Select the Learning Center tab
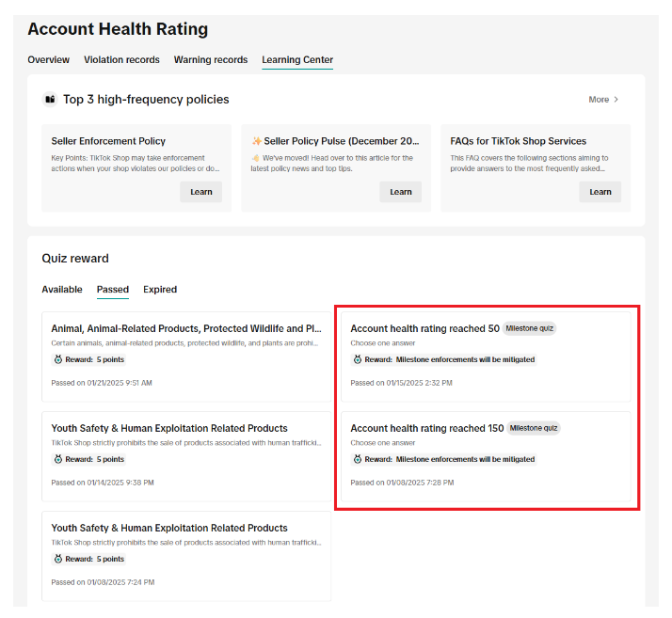This screenshot has width=672, height=618. 297,60
